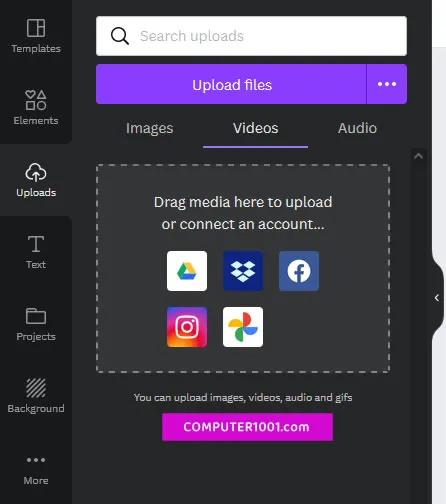
Task: Open upload options three-dot menu
Action: pos(387,84)
